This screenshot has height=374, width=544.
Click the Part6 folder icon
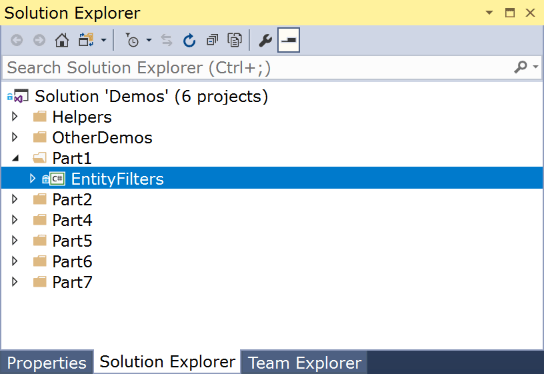click(40, 261)
